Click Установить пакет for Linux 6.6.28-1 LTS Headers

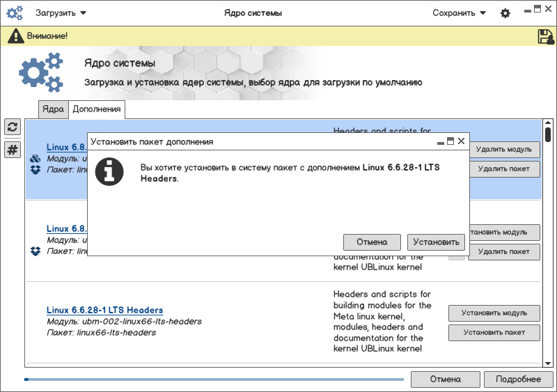(494, 333)
